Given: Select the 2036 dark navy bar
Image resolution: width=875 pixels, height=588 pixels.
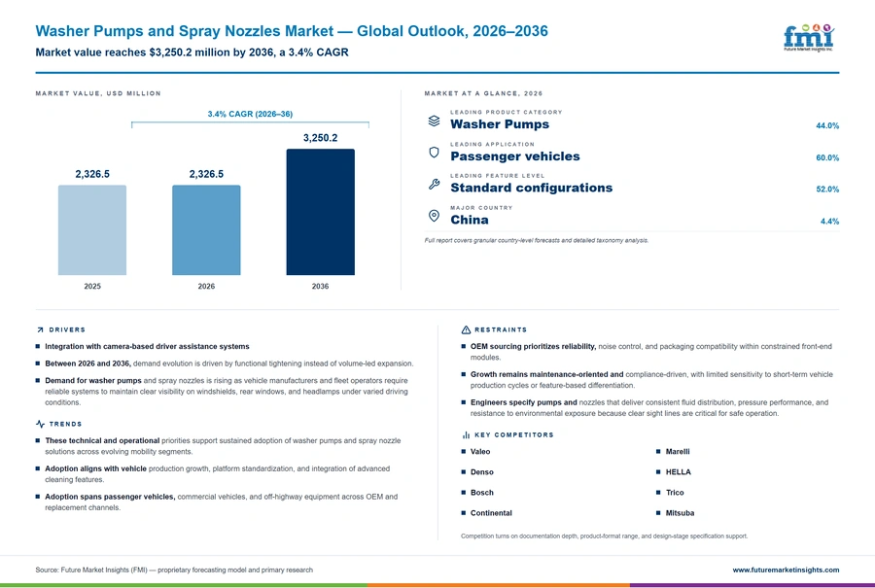Looking at the screenshot, I should pyautogui.click(x=320, y=212).
